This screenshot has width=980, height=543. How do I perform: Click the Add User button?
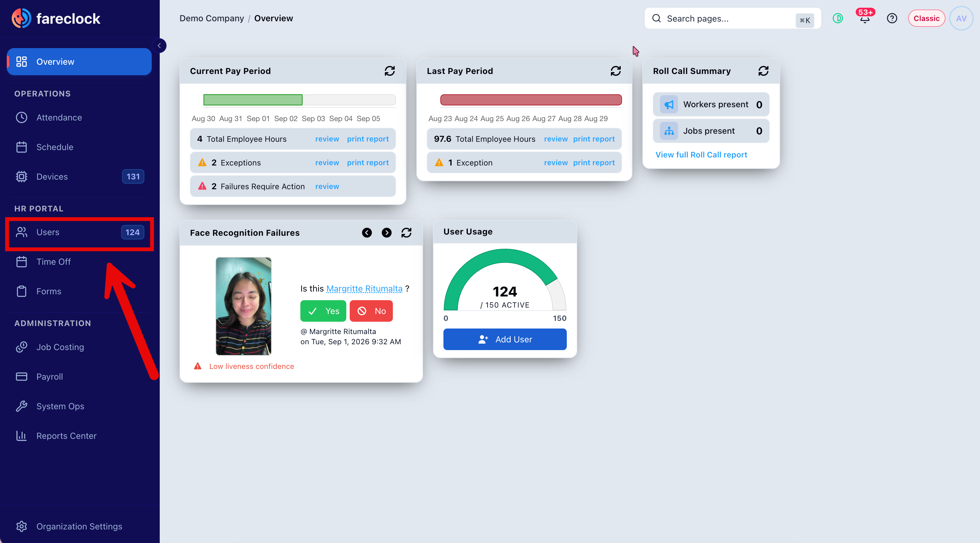[505, 339]
